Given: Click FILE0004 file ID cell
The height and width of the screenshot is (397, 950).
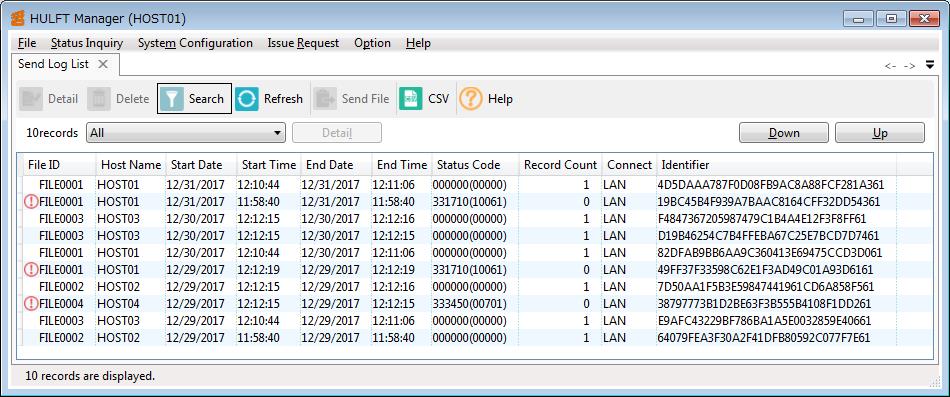Looking at the screenshot, I should point(61,304).
